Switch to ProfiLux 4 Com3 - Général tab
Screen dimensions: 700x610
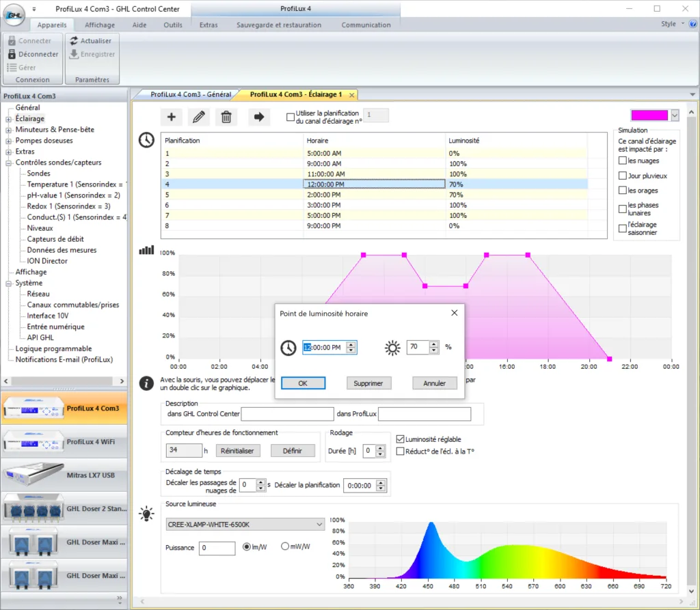pyautogui.click(x=191, y=94)
